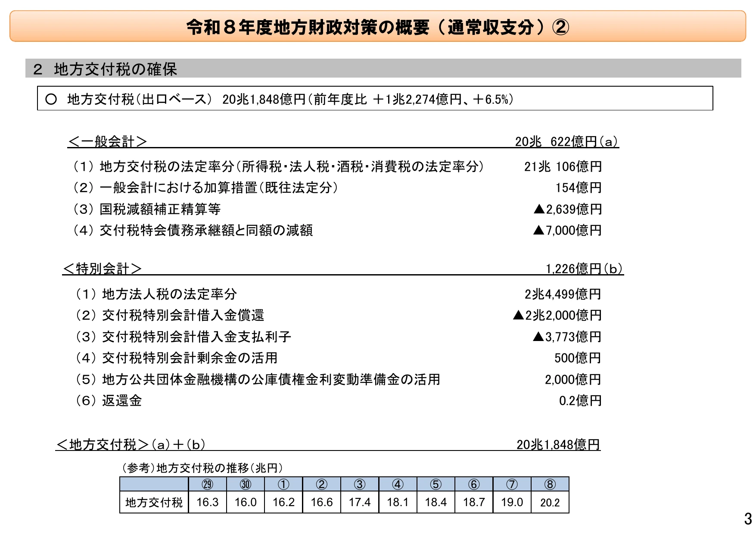Select row (4) 交付税特会債務承継額と同額の減額
Screen dimensions: 756x535
[x=193, y=230]
